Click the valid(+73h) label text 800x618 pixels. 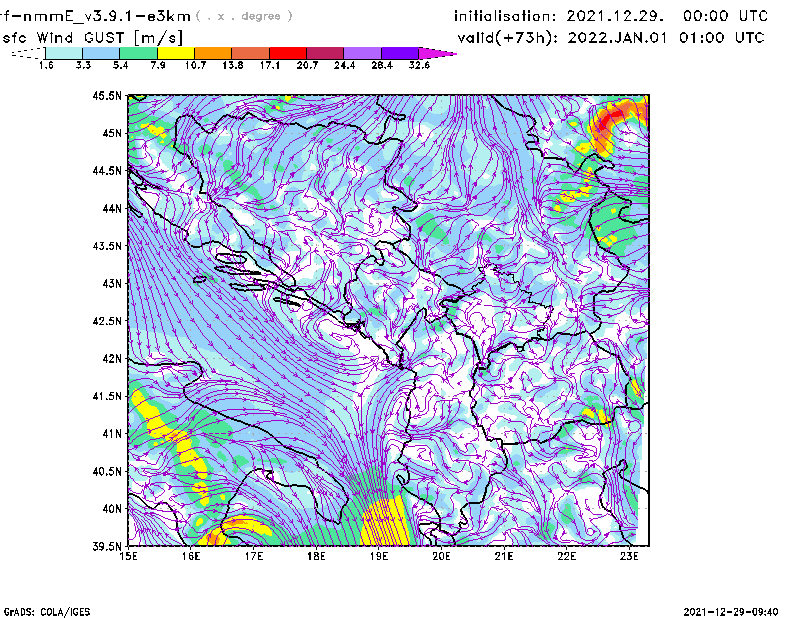coord(510,38)
